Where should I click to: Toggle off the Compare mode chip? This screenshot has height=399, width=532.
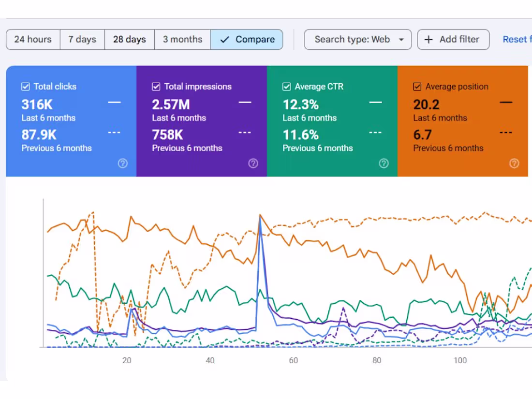point(247,39)
